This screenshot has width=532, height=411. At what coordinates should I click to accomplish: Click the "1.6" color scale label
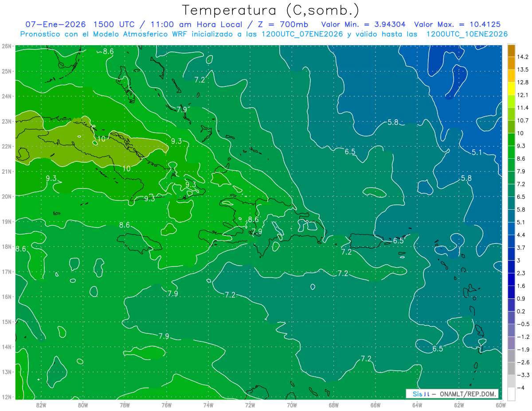point(521,286)
